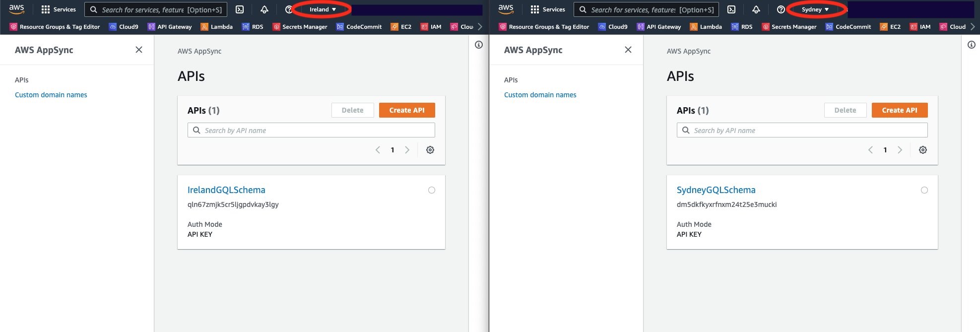Open the Services menu in the Sydney window
Screen dimensions: 980x332
548,9
